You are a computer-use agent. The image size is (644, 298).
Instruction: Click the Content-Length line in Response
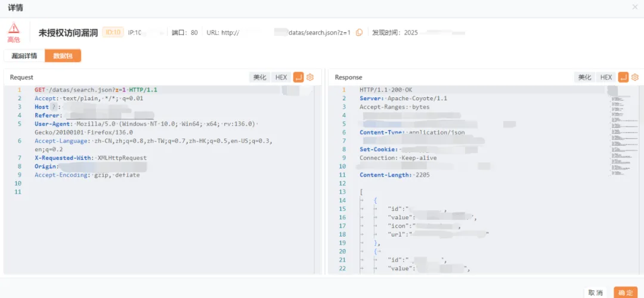tap(394, 175)
